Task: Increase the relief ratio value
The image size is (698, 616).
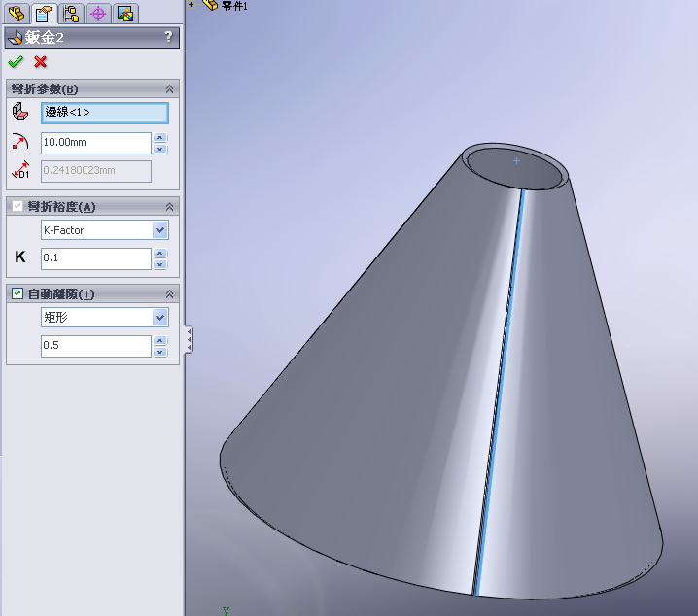Action: [x=160, y=341]
